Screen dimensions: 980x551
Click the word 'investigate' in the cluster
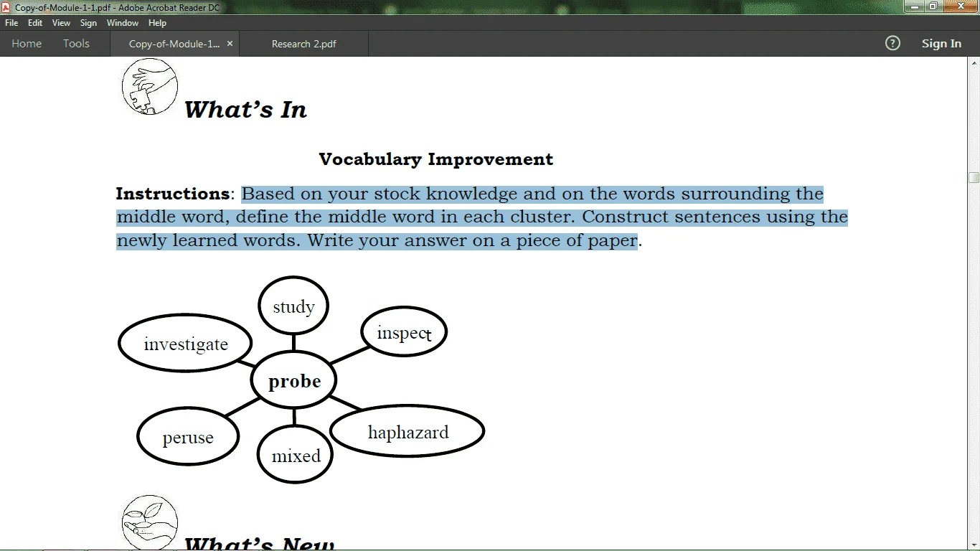pyautogui.click(x=186, y=344)
